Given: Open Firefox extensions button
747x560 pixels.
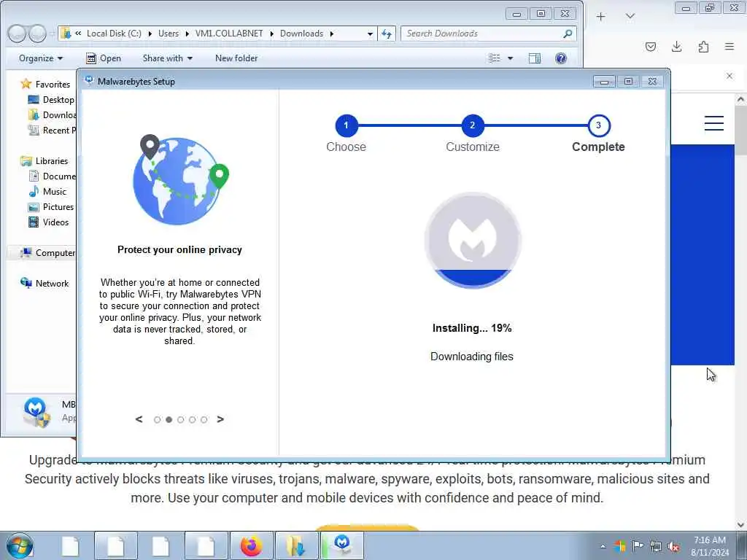Looking at the screenshot, I should pos(703,47).
